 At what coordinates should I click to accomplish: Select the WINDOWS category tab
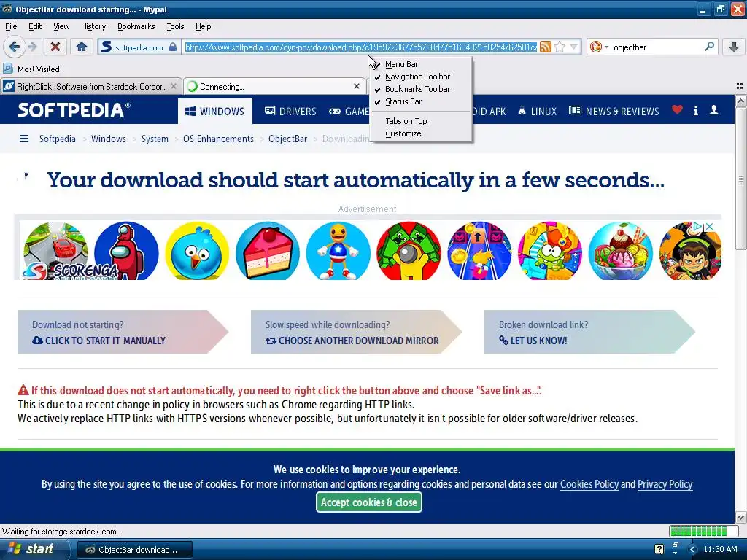pyautogui.click(x=215, y=111)
